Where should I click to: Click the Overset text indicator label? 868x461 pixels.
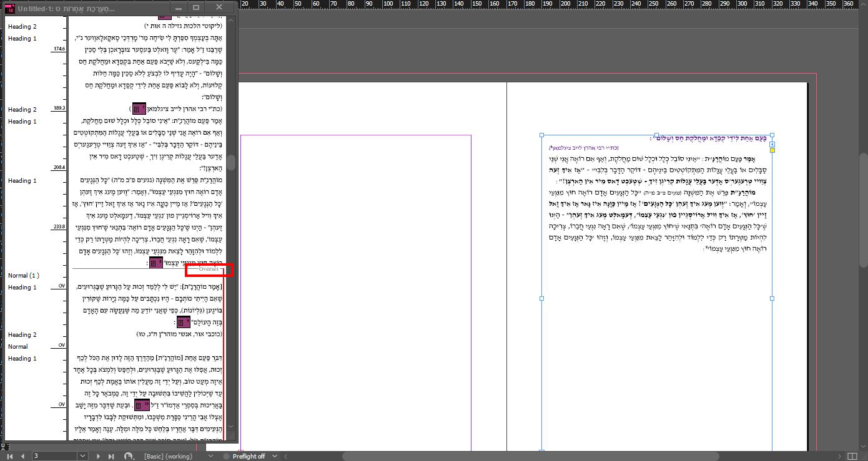pos(209,269)
